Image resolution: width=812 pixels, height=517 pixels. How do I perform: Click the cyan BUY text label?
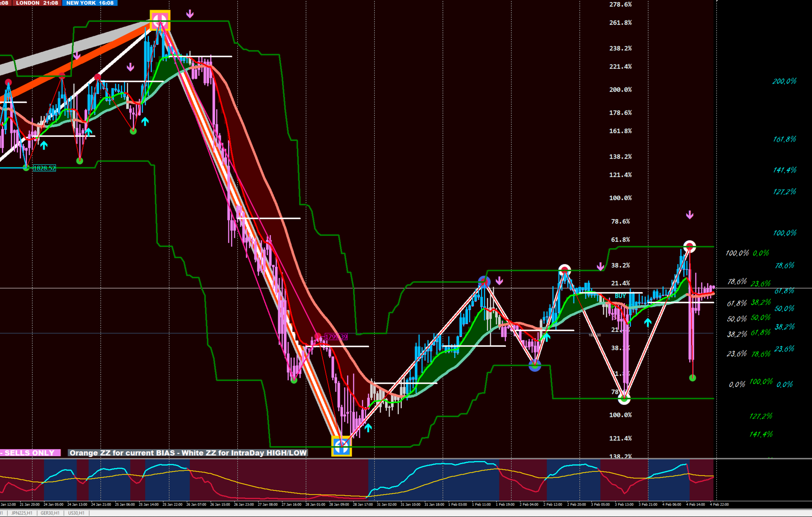[x=620, y=296]
